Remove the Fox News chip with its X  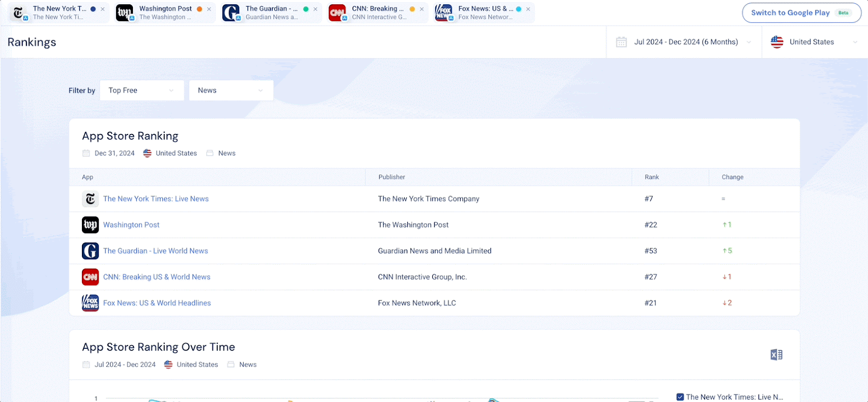(528, 9)
